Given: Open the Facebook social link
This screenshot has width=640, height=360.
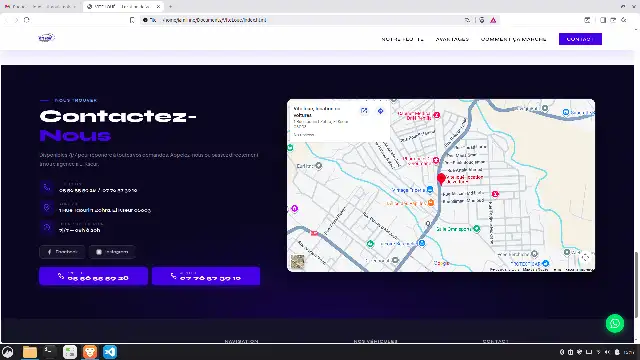Looking at the screenshot, I should pos(62,252).
